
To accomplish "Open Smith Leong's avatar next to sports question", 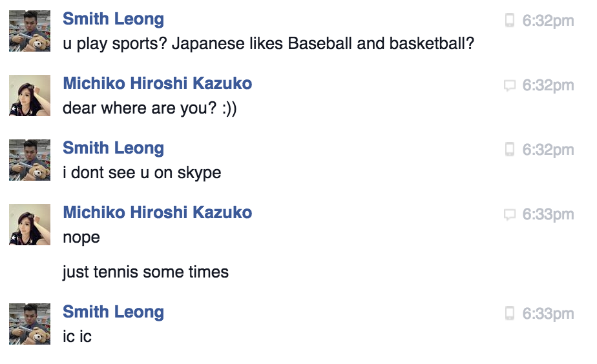I will point(30,31).
